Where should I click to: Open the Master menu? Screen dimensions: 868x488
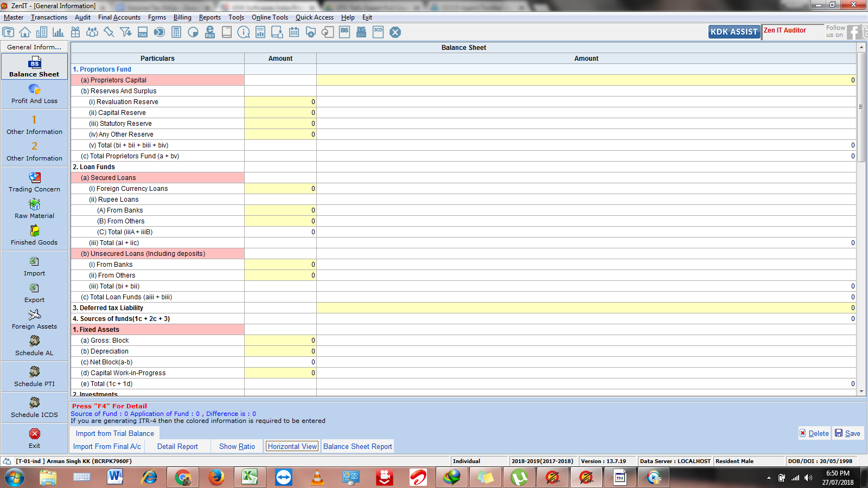pos(14,17)
